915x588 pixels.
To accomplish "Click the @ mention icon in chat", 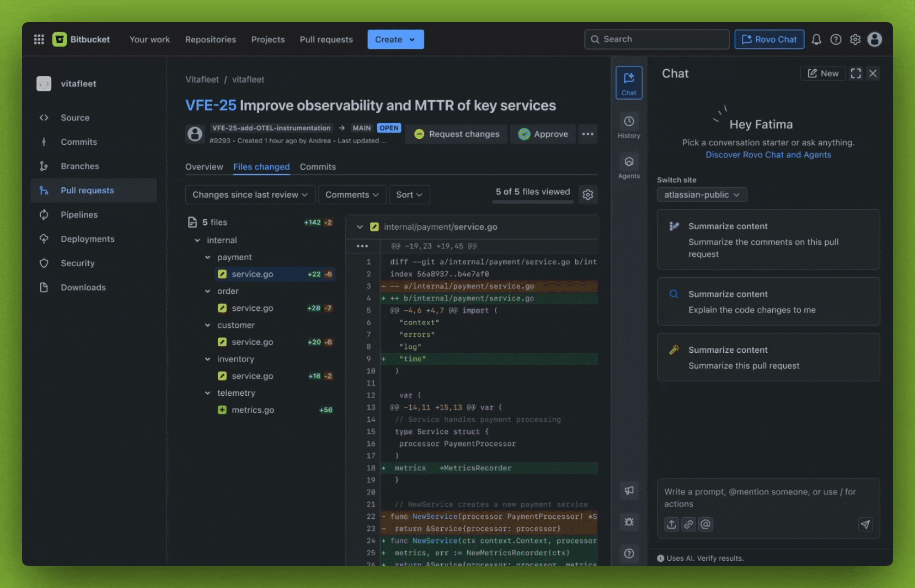I will click(x=706, y=524).
